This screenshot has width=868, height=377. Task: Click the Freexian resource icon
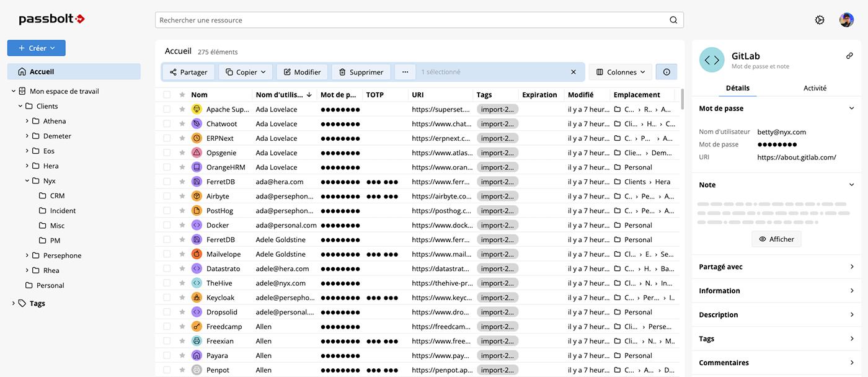[197, 341]
